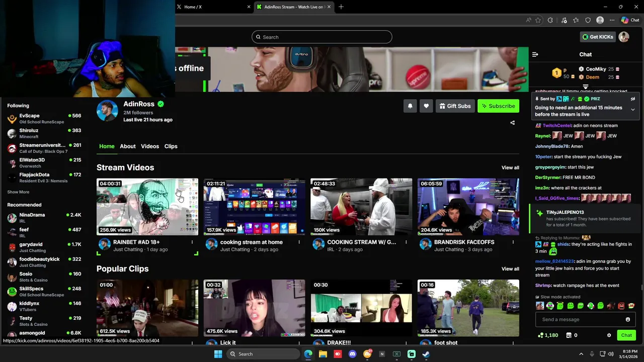
Task: Open Steam from the taskbar
Action: (x=426, y=354)
